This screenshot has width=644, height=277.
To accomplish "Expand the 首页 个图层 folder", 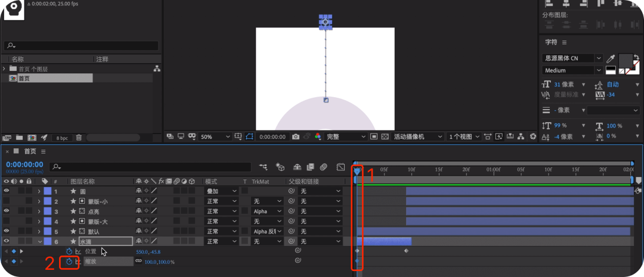I will click(x=4, y=69).
